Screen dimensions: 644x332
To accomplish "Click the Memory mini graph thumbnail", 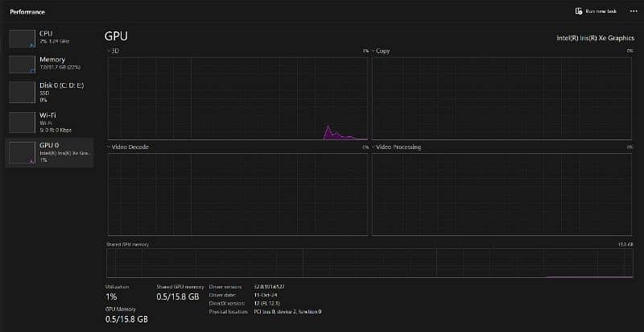I will (22, 64).
